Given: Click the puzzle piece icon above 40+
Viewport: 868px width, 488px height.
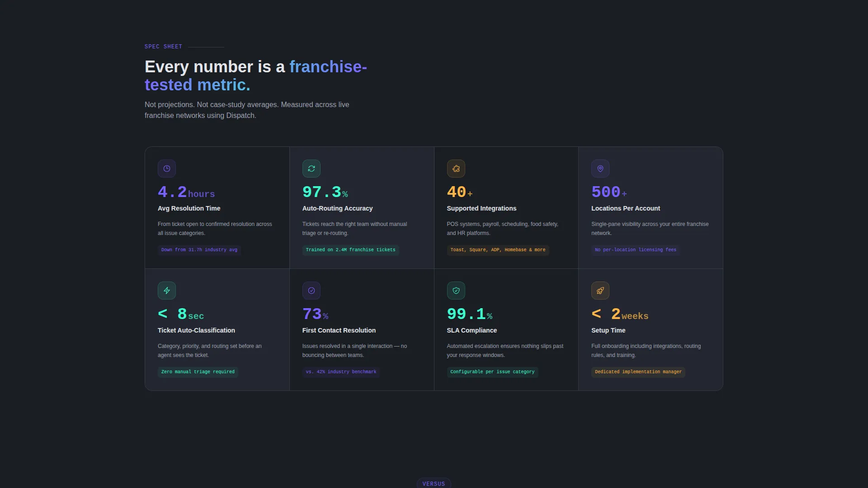Looking at the screenshot, I should click(456, 169).
